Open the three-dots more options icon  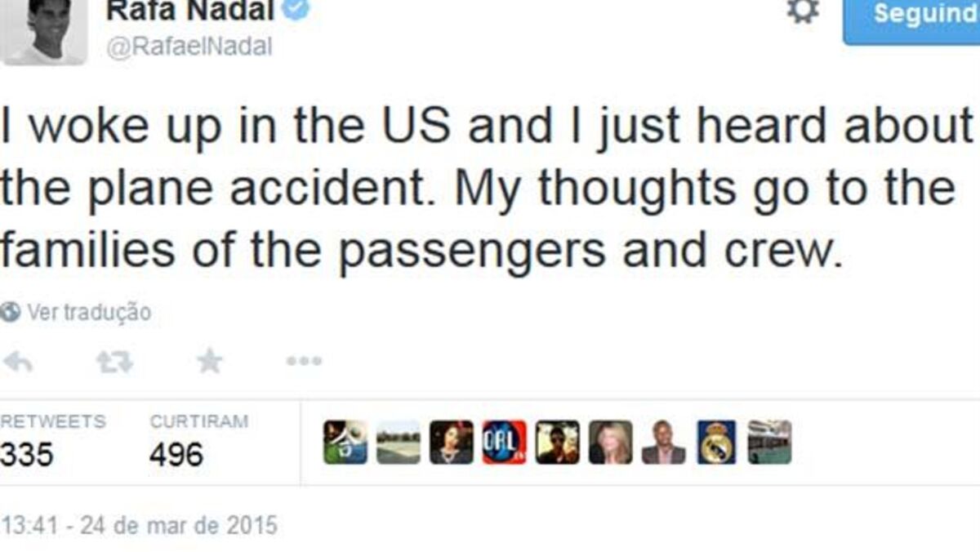[x=304, y=362]
